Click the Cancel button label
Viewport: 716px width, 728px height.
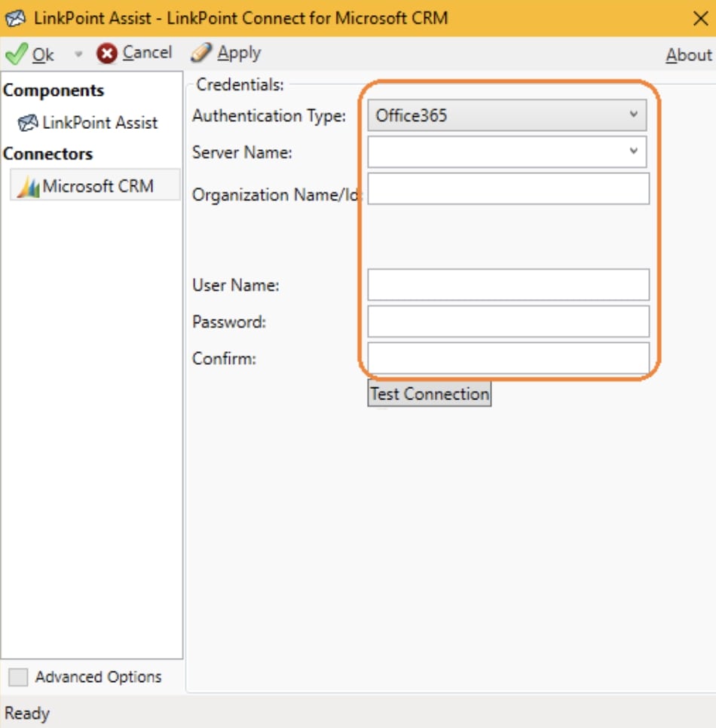pos(147,52)
